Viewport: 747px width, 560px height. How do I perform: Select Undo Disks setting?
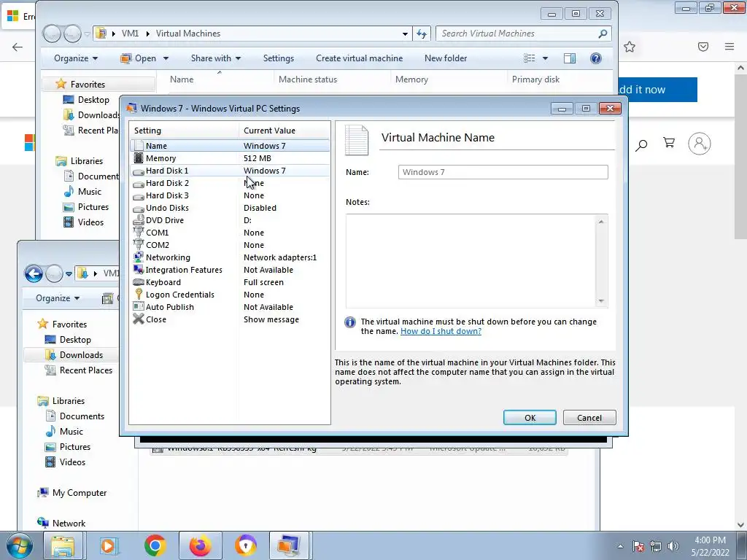click(230, 208)
